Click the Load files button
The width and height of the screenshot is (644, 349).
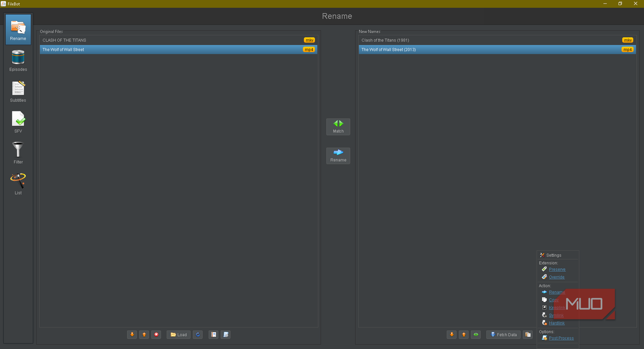tap(179, 335)
